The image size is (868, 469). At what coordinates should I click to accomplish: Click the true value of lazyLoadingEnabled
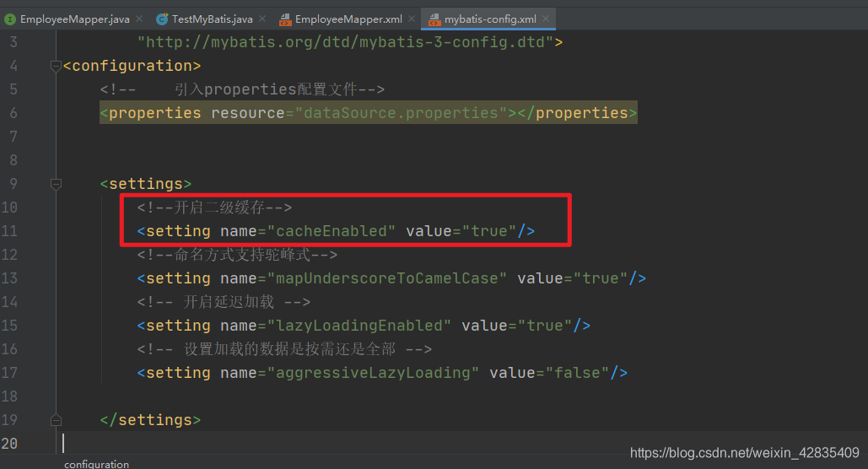tap(545, 325)
